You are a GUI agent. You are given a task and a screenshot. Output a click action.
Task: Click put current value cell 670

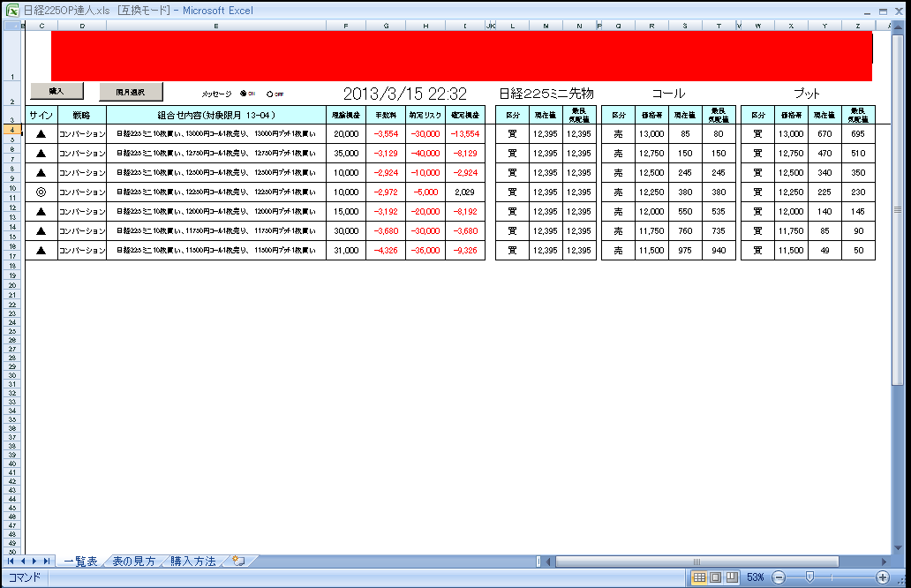click(824, 133)
